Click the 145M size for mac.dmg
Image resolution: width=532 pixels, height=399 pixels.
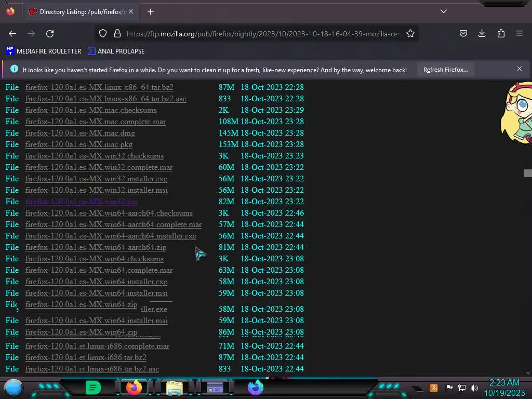(x=229, y=133)
